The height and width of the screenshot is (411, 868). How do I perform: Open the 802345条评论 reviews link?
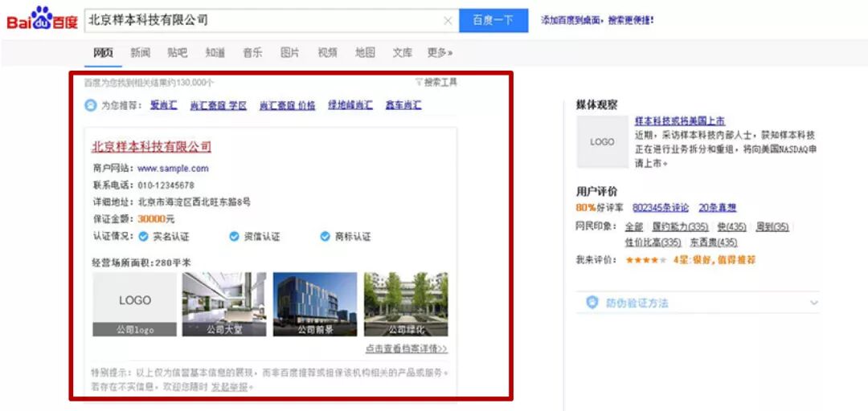coord(661,208)
